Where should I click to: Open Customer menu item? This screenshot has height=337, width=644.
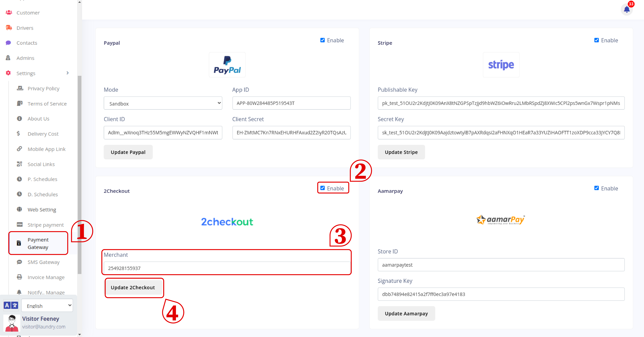click(28, 13)
